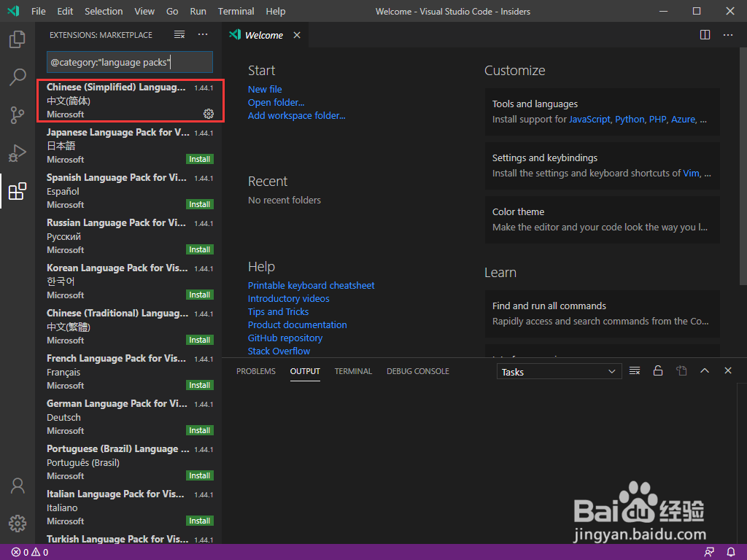
Task: Close the Welcome tab
Action: coord(297,35)
